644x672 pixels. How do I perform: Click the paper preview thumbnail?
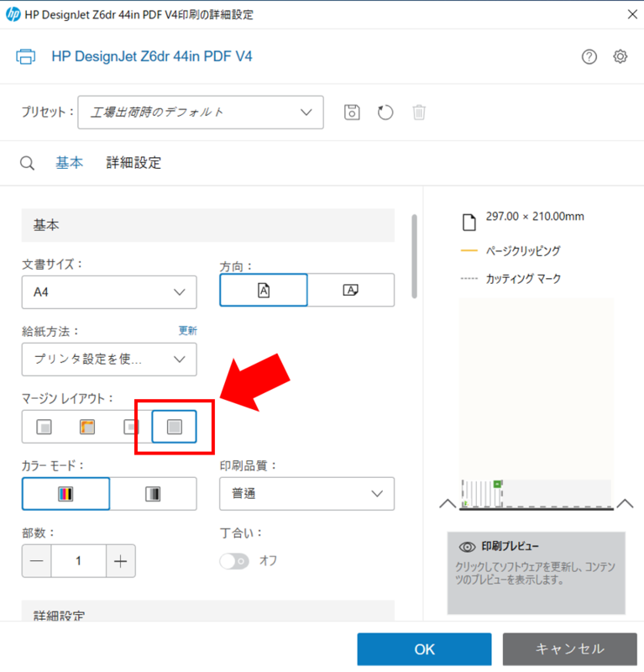[x=482, y=494]
